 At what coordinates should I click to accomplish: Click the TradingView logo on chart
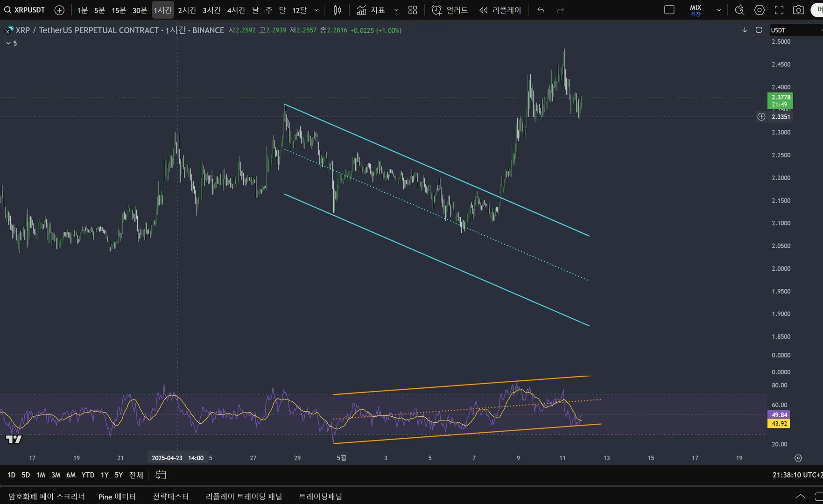14,439
